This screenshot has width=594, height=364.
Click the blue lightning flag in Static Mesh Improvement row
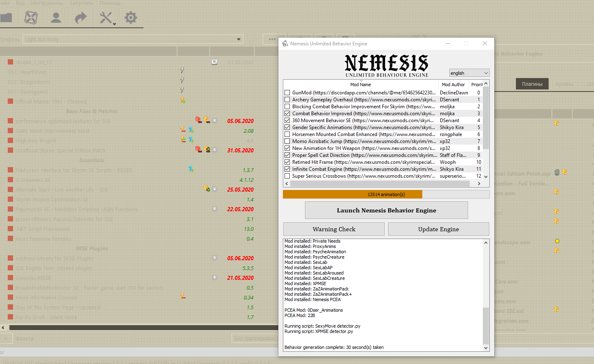click(191, 130)
